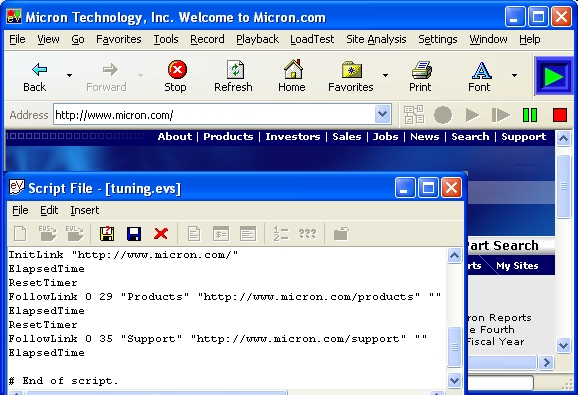Screen dimensions: 578x395
Task: Expand the Back history dropdown arrow
Action: coord(69,76)
